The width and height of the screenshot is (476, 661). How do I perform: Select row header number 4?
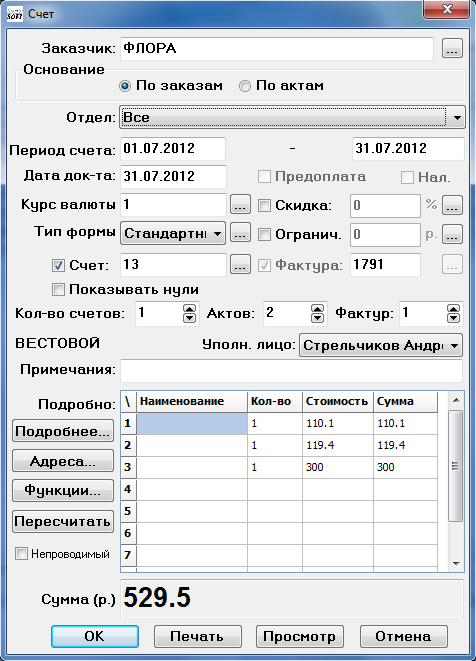[x=128, y=489]
